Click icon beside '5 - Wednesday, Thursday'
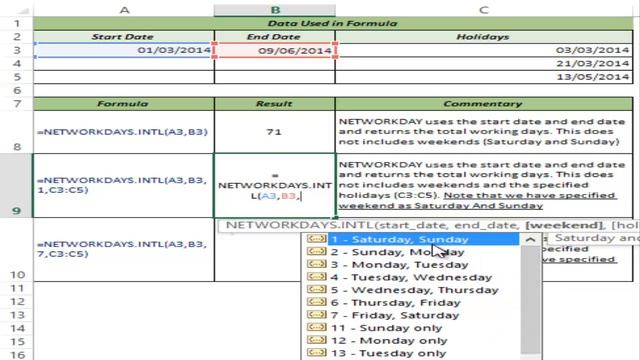 316,289
